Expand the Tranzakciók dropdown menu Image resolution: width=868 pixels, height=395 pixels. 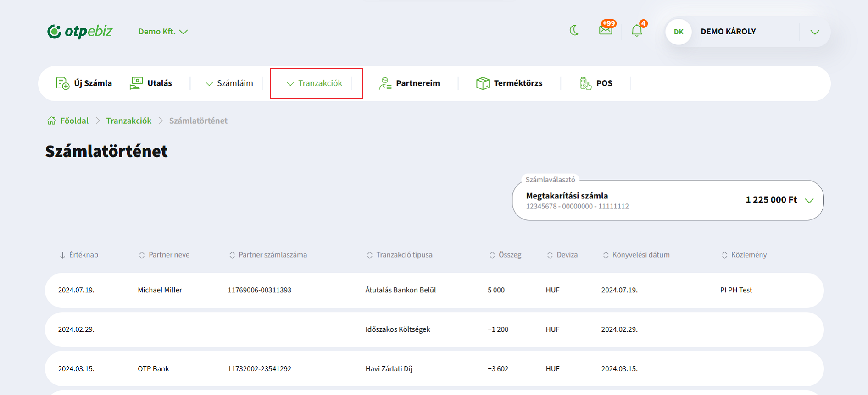click(314, 83)
